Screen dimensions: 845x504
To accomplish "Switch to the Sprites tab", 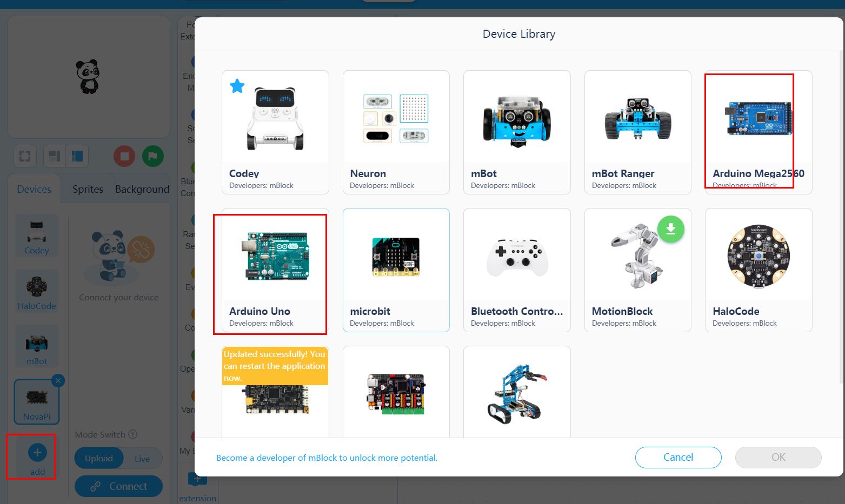I will 88,189.
